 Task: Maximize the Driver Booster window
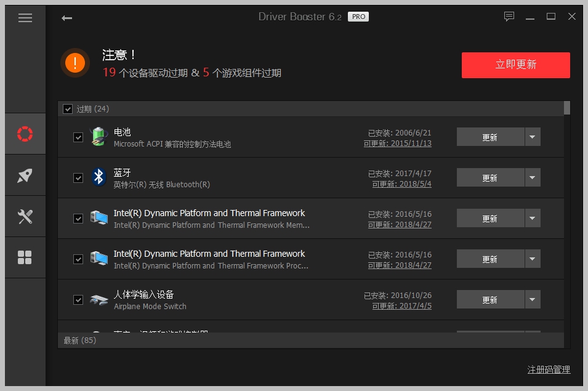click(551, 17)
